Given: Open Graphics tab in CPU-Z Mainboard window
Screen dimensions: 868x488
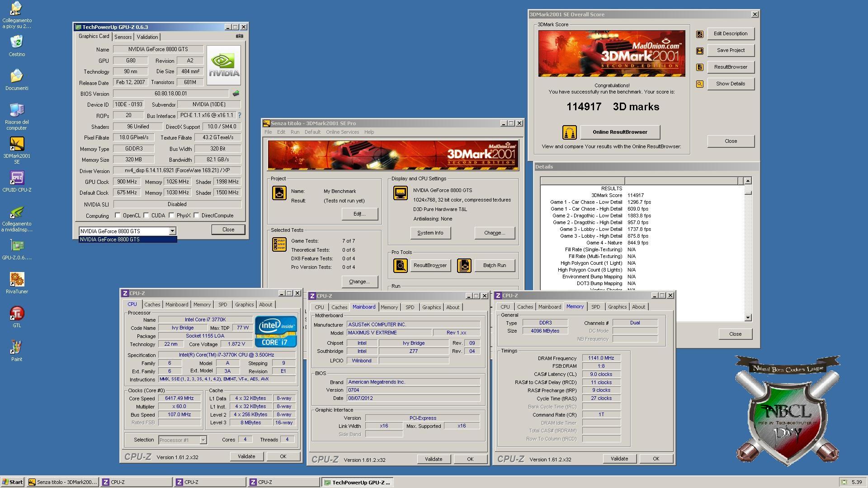Looking at the screenshot, I should [431, 307].
